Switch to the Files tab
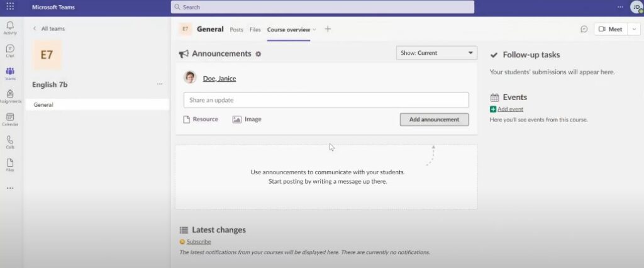 255,30
